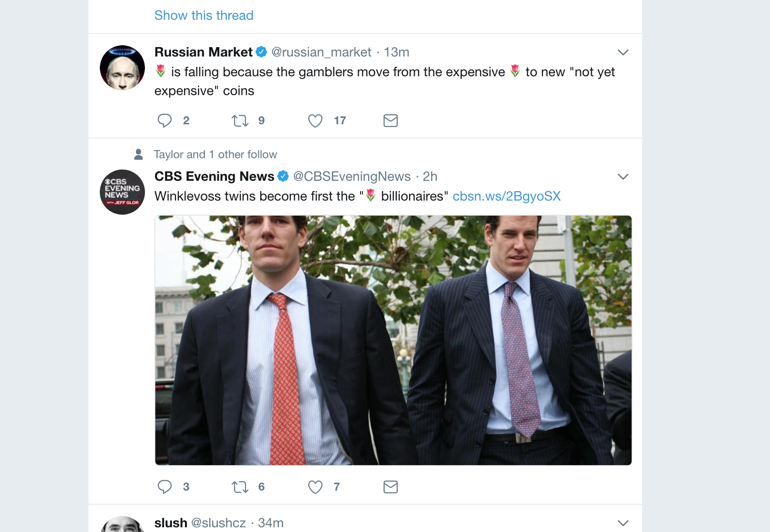Reply to the Russian Market tweet
This screenshot has height=532, width=770.
click(165, 121)
